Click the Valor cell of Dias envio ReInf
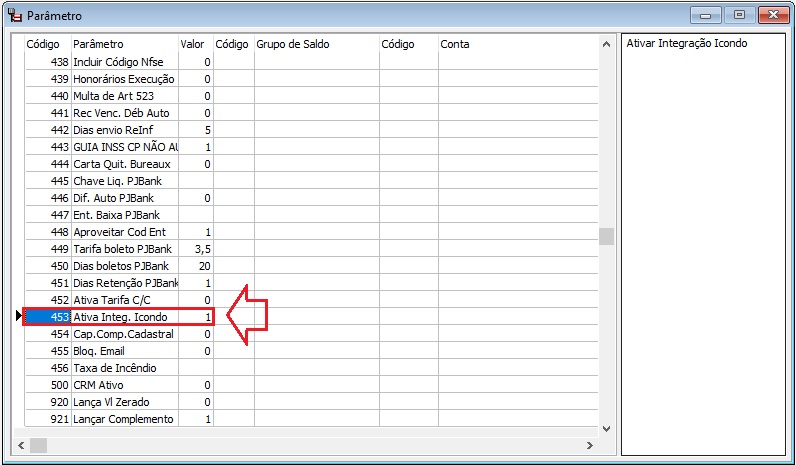The image size is (796, 465). click(196, 130)
